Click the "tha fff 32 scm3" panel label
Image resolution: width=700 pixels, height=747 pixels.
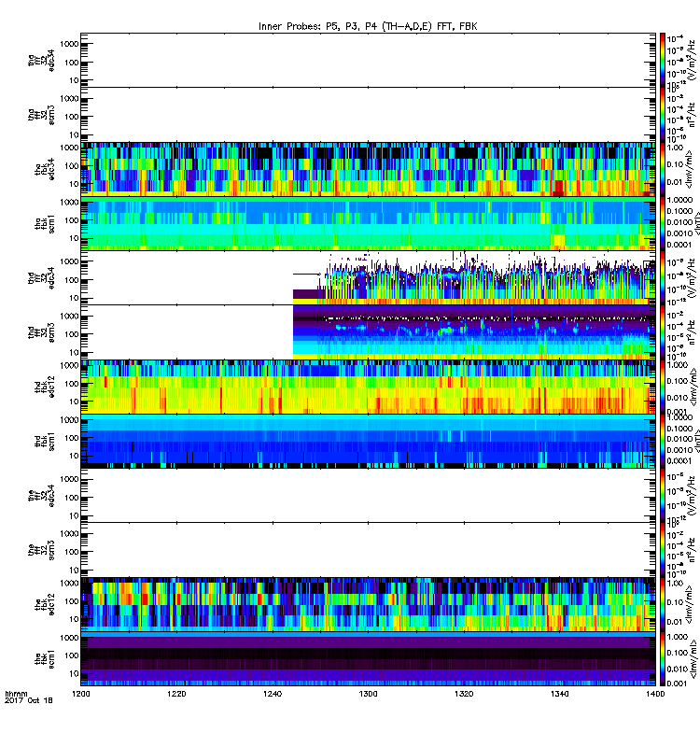click(41, 115)
